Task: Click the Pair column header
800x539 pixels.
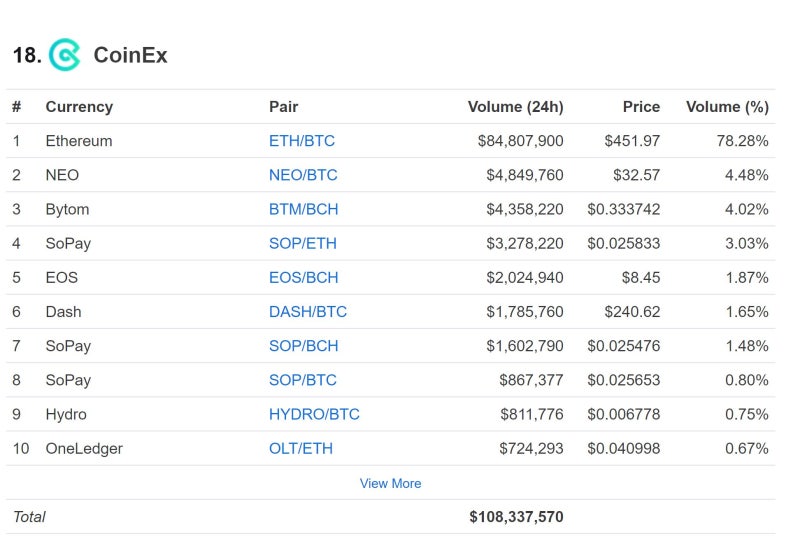Action: (284, 107)
